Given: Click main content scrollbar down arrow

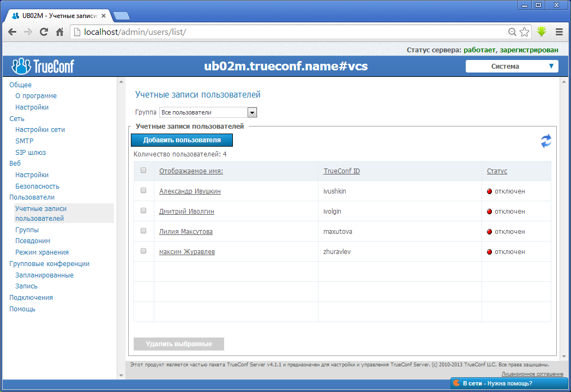Looking at the screenshot, I should 564,357.
